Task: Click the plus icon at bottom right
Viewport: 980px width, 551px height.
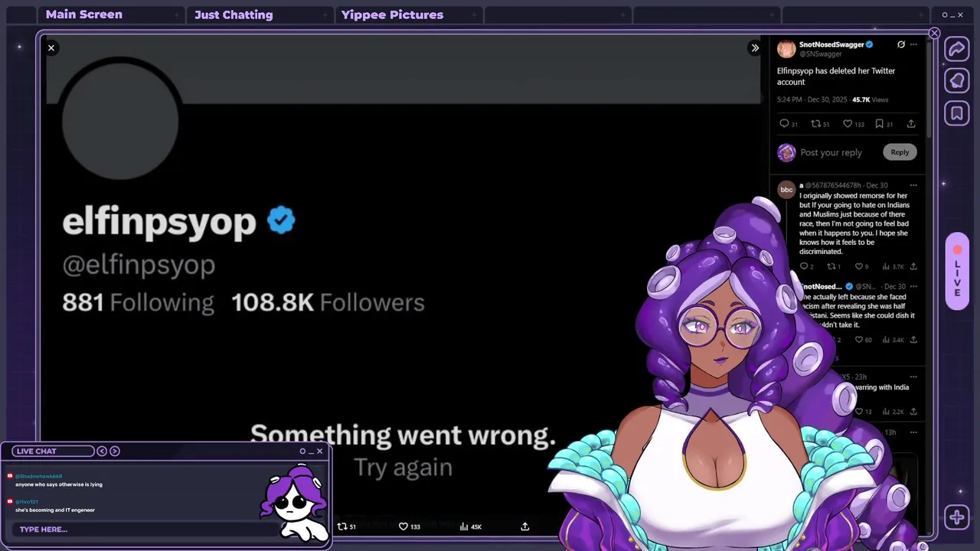Action: pyautogui.click(x=957, y=517)
